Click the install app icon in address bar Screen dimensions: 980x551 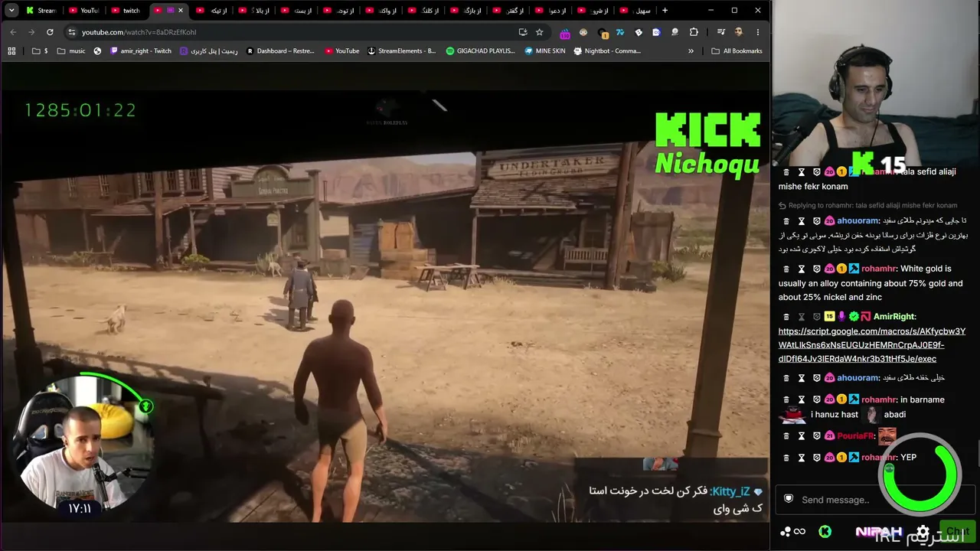click(523, 32)
